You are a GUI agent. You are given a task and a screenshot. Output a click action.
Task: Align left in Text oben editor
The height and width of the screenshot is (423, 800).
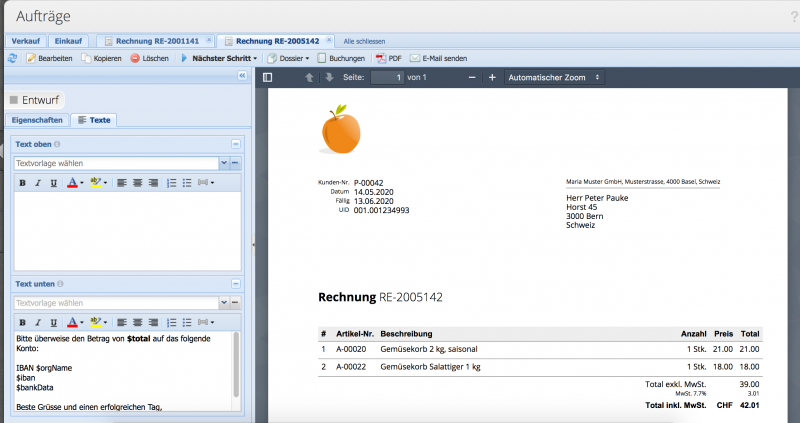pos(121,183)
